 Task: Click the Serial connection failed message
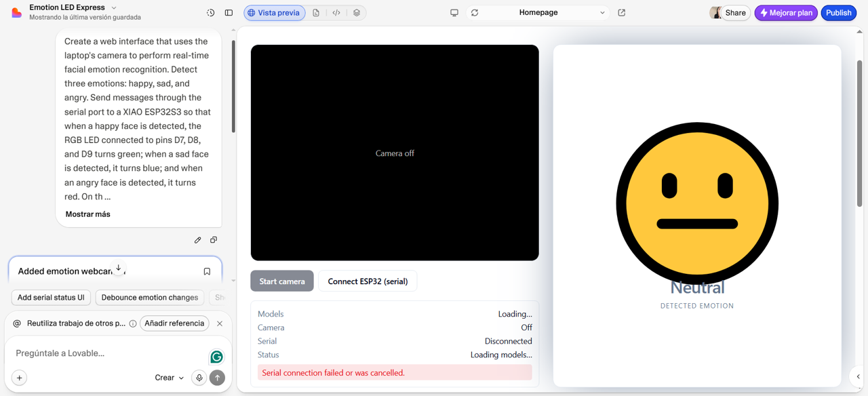[x=395, y=372]
